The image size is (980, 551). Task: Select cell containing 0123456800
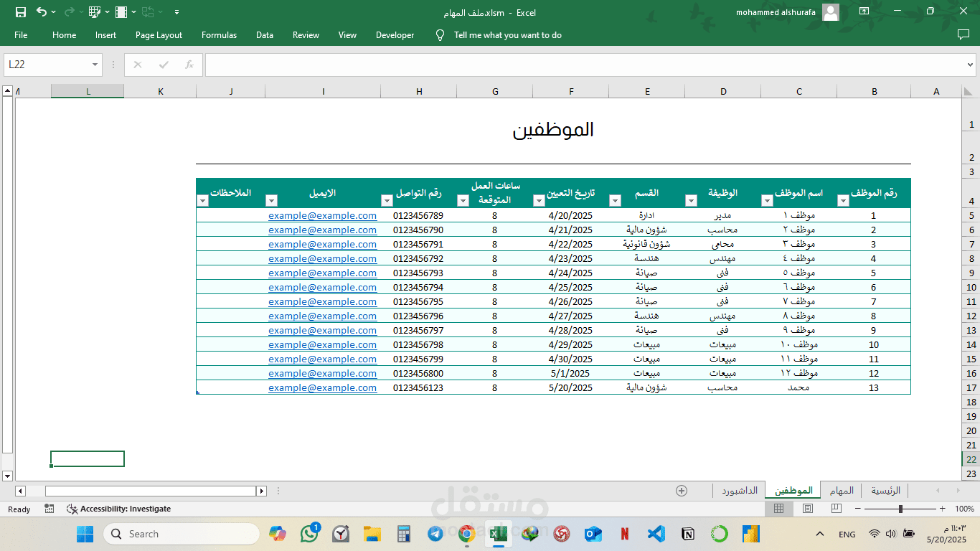pyautogui.click(x=418, y=373)
